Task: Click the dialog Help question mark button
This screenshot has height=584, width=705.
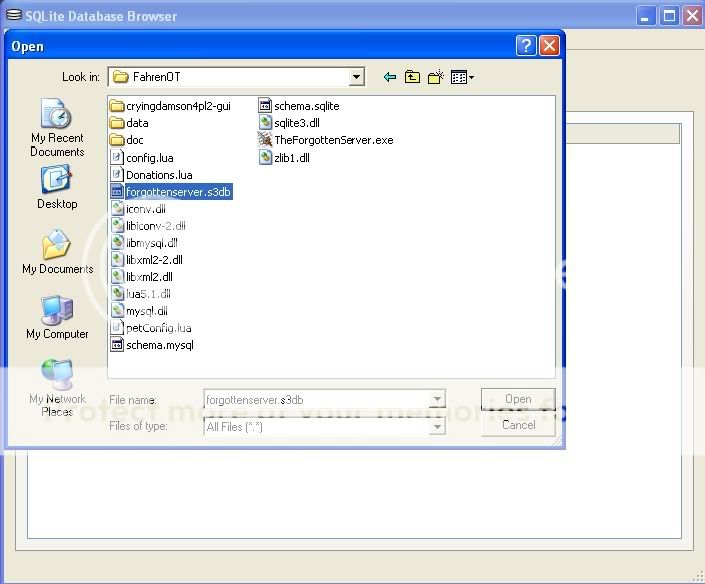Action: (x=526, y=46)
